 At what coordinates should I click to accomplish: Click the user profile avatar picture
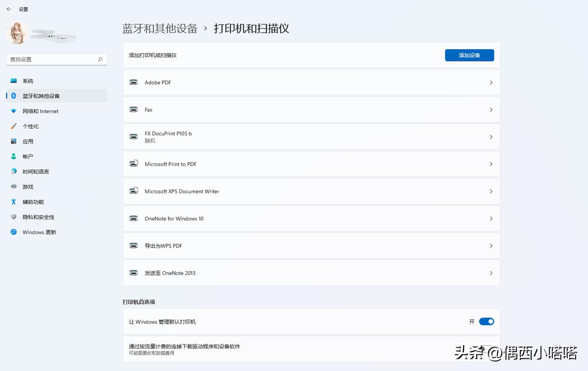pos(17,33)
